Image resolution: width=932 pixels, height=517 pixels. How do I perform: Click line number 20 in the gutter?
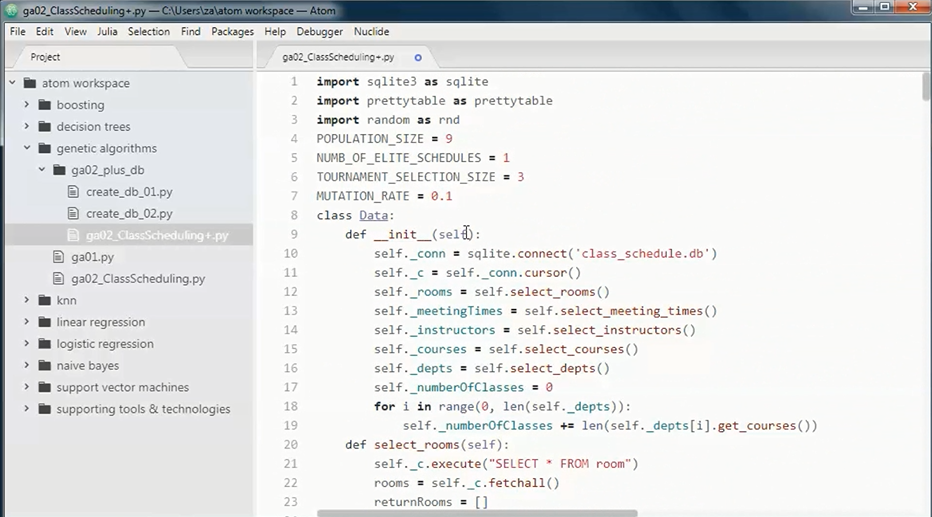[x=290, y=445]
